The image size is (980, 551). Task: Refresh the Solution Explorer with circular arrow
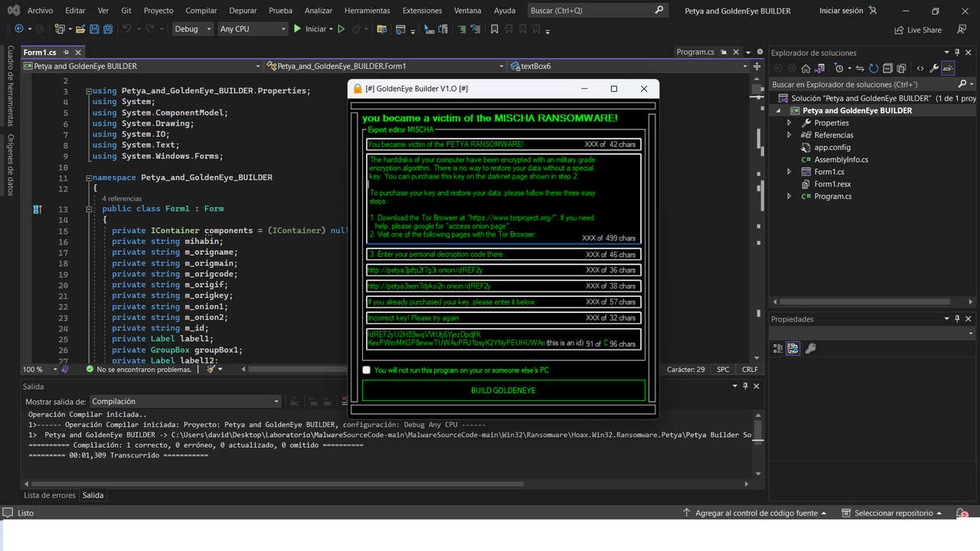coord(874,68)
